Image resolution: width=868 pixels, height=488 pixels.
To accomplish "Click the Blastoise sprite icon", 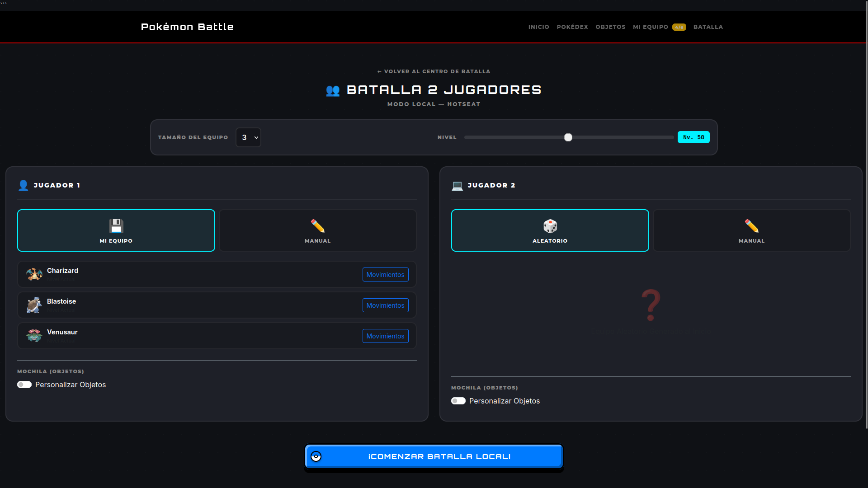I will [34, 305].
